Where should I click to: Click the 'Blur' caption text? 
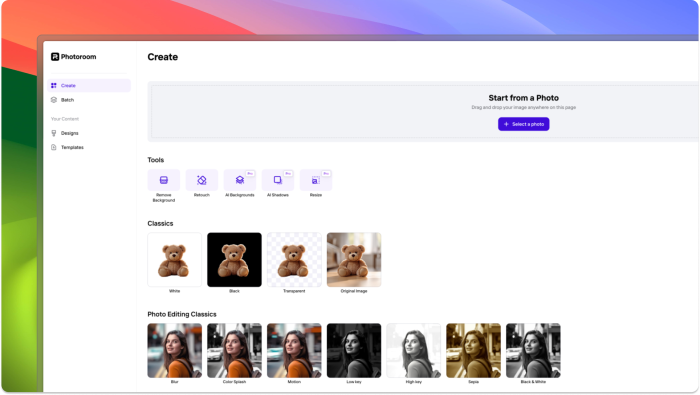[175, 382]
